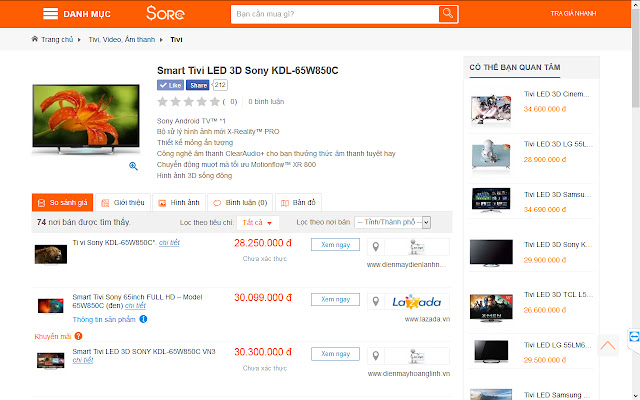Click Tivi LED LG 55LM6... sidebar item
This screenshot has height=400, width=640.
pos(558,345)
